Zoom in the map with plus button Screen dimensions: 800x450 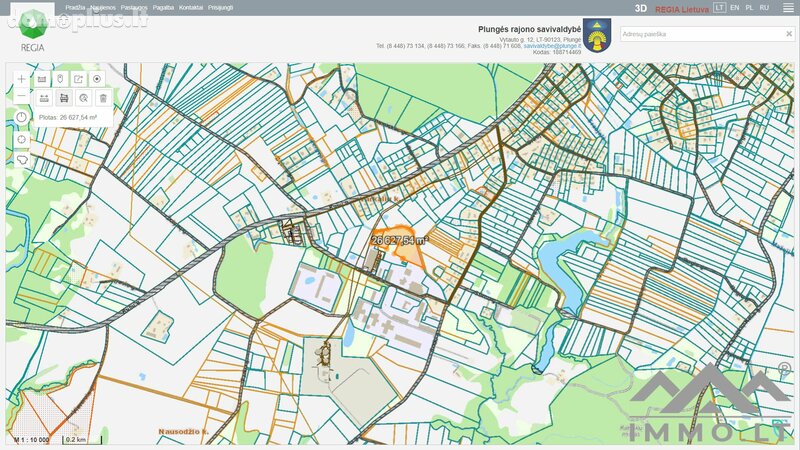(x=21, y=79)
